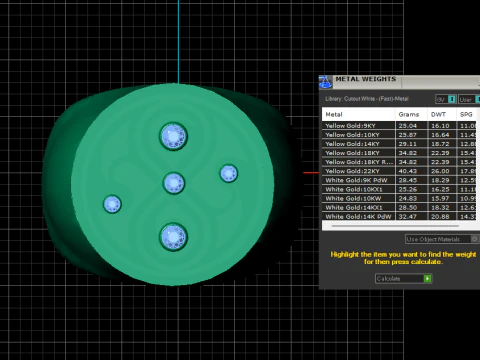
Task: Click the Library: Cutout White (Fast)-Metal label
Action: point(367,99)
